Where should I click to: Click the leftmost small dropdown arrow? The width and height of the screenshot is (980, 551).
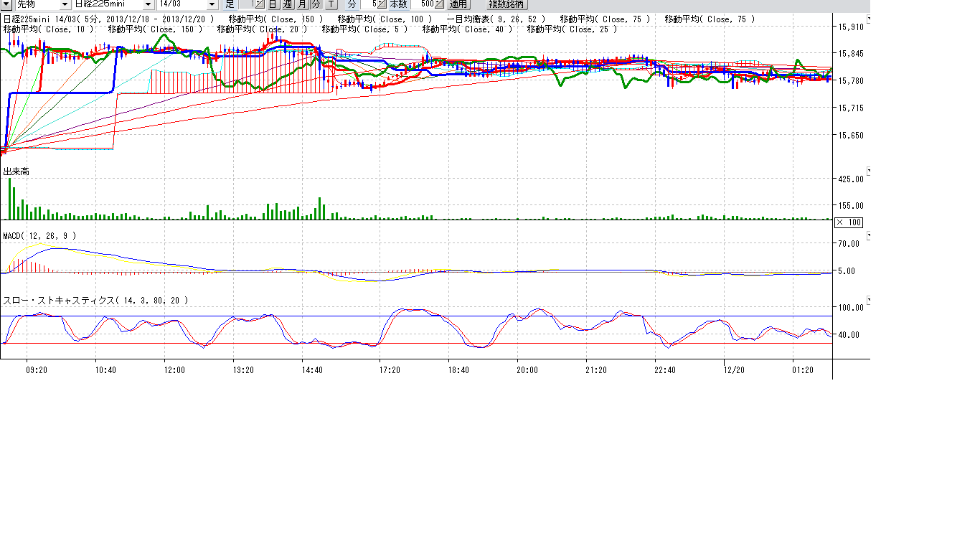point(6,4)
